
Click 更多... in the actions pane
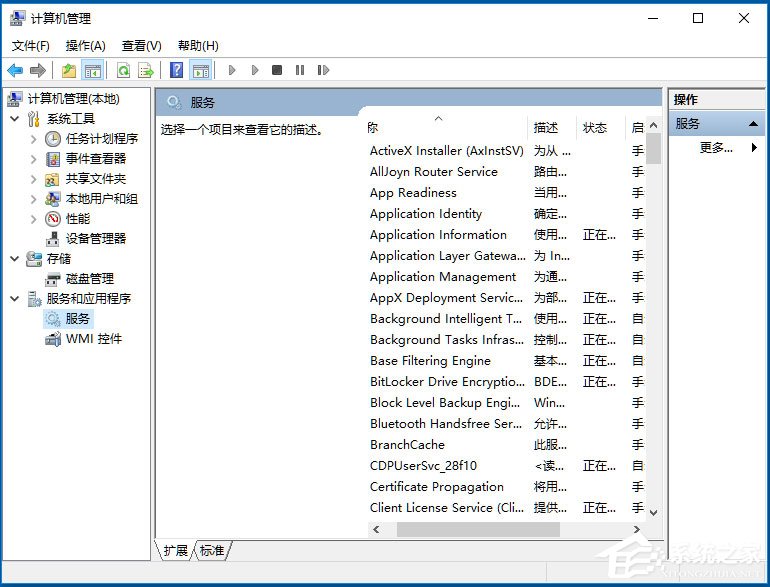pyautogui.click(x=716, y=147)
